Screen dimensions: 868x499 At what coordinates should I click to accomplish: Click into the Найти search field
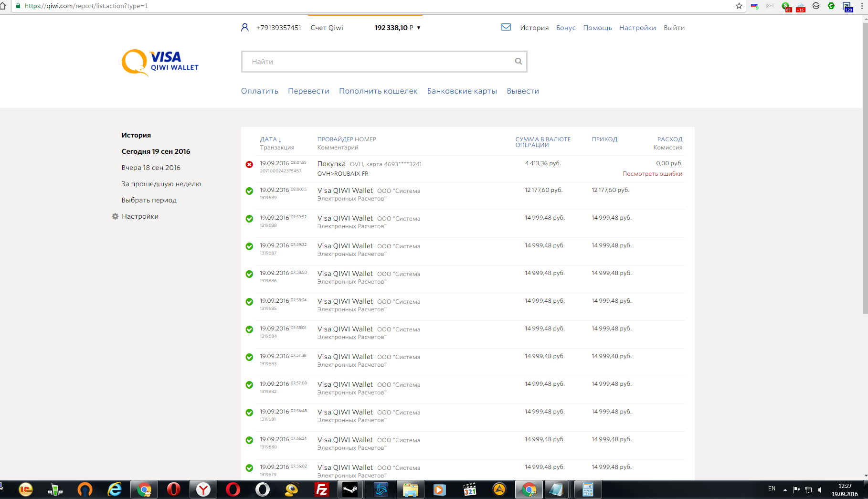(x=377, y=62)
